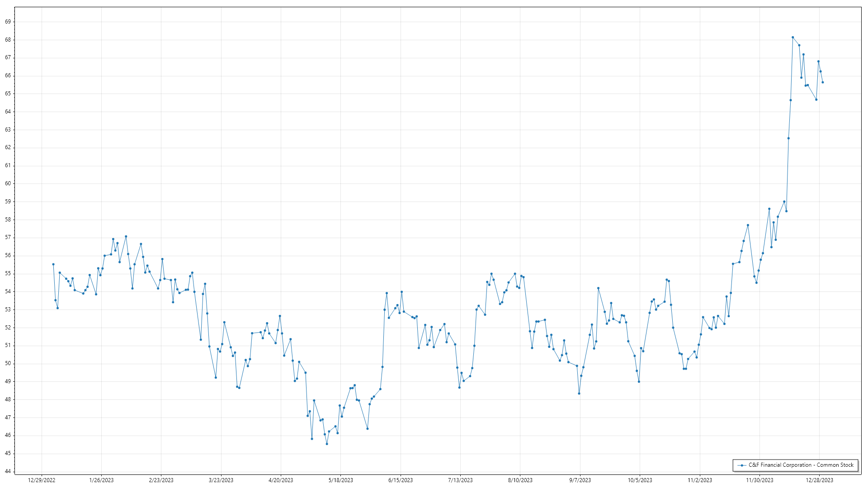868x488 pixels.
Task: Click the legend line marker icon
Action: 742,465
